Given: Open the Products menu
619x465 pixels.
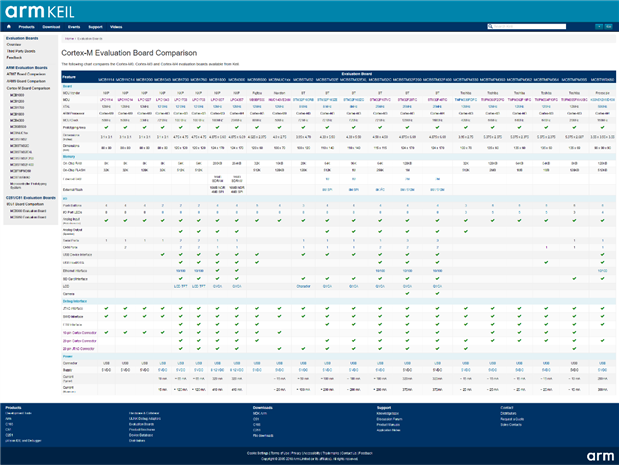Looking at the screenshot, I should (26, 27).
